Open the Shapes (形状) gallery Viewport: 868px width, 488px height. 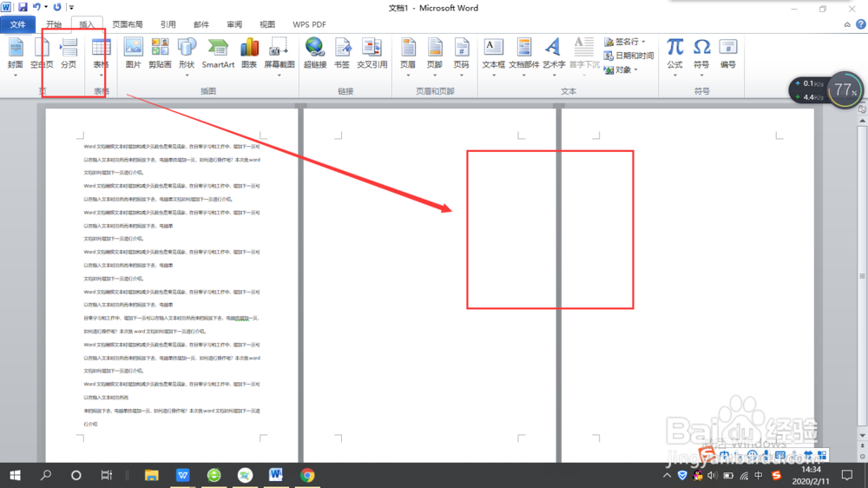187,55
